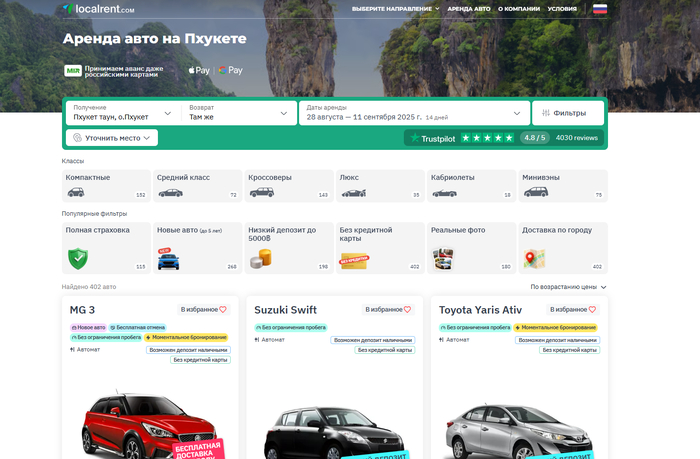Click Моментальное бронирование tag on Toyota Yaris Ativ
700x459 pixels.
pyautogui.click(x=555, y=328)
